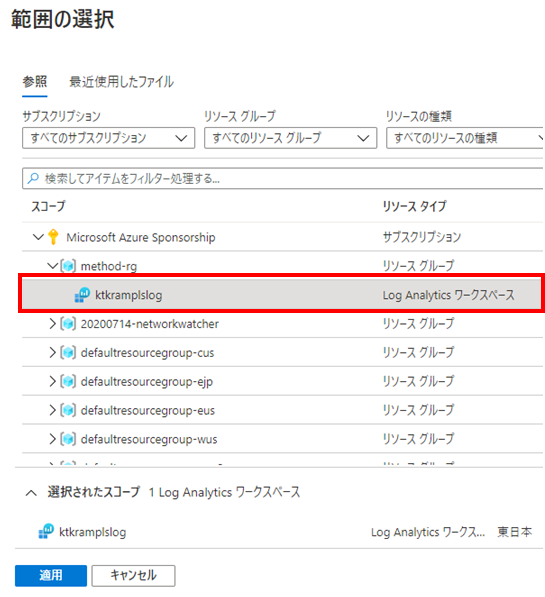Image resolution: width=545 pixels, height=597 pixels.
Task: Focus the 検索してアイテムをフィルター処理する search field
Action: pyautogui.click(x=284, y=178)
